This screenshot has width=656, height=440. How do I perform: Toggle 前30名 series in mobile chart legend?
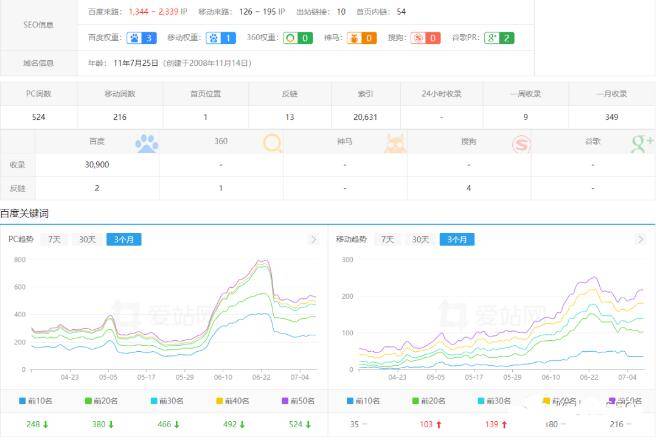pos(495,401)
